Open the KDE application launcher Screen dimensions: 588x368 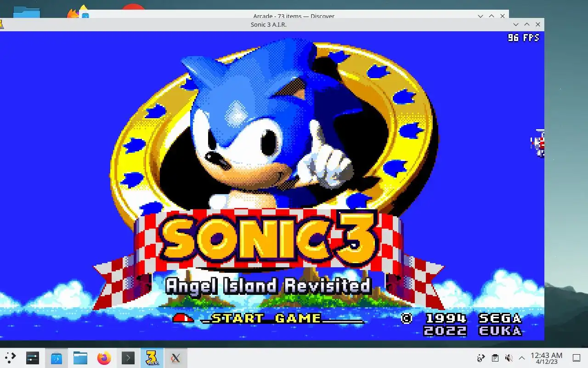click(x=10, y=357)
